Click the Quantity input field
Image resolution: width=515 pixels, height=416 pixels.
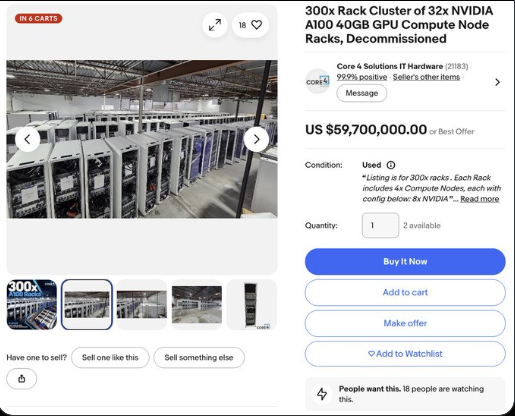(x=380, y=225)
